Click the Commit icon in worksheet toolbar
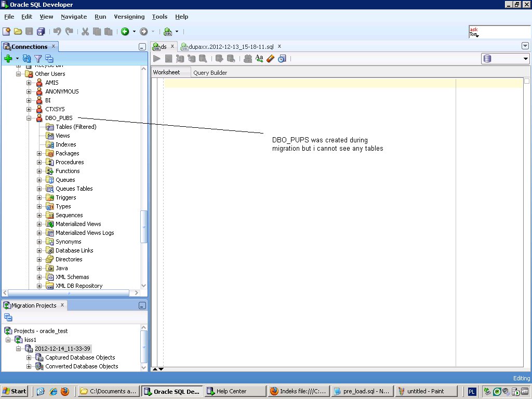Image resolution: width=532 pixels, height=399 pixels. pos(219,58)
